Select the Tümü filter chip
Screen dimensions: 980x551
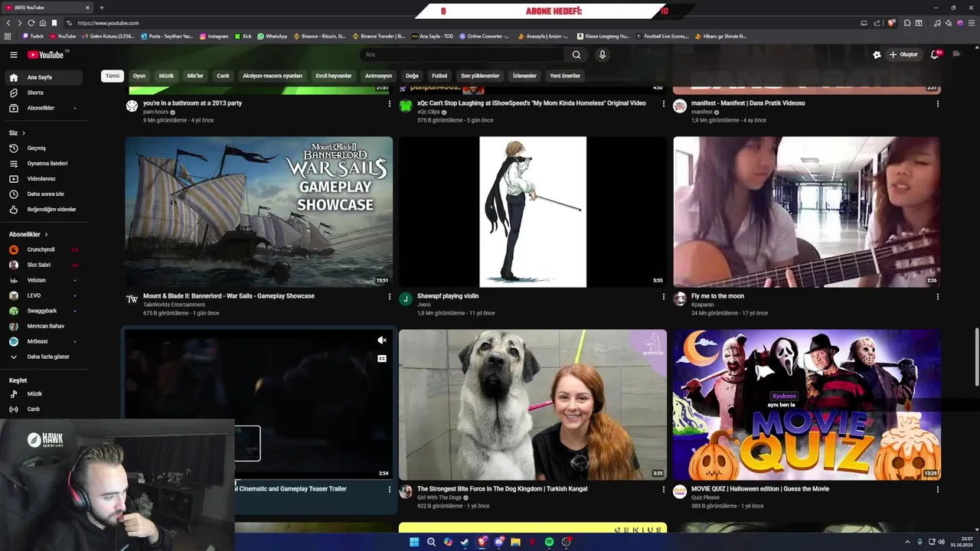coord(113,76)
